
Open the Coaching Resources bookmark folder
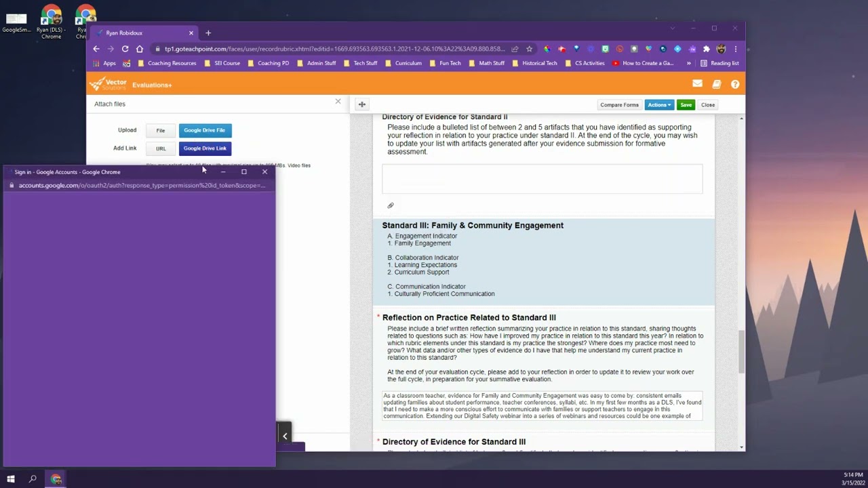[167, 63]
